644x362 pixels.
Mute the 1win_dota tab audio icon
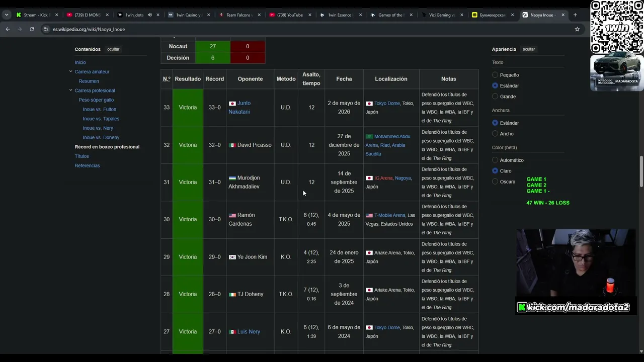[150, 15]
